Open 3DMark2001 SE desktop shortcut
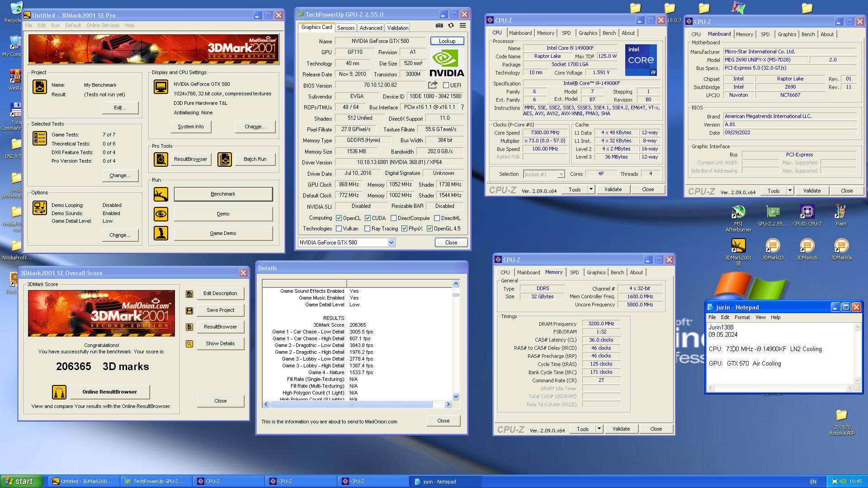Screen dimensions: 868x488 [x=738, y=252]
